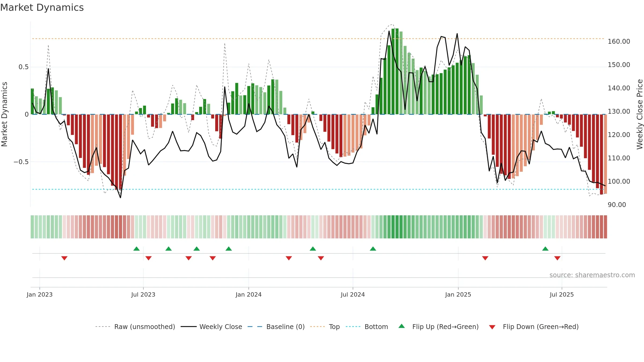644x362 pixels.
Task: Click the 90.00 price axis value
Action: click(617, 205)
